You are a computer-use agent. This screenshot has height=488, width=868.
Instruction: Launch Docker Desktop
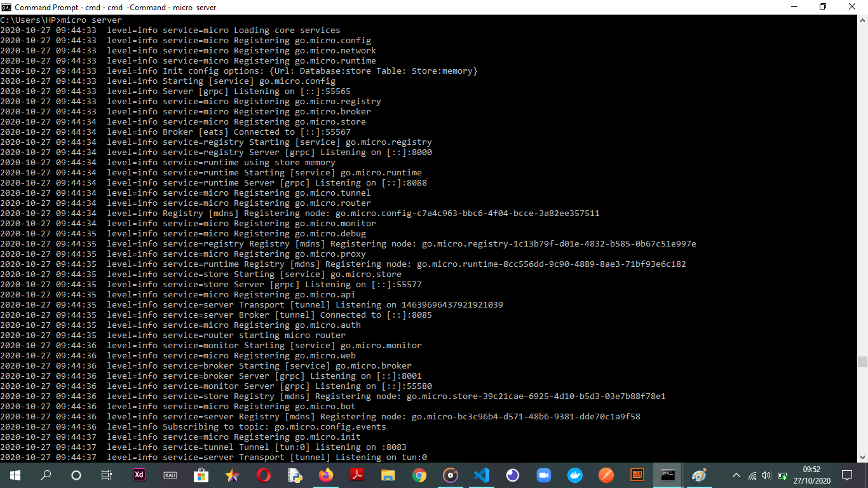pos(574,475)
